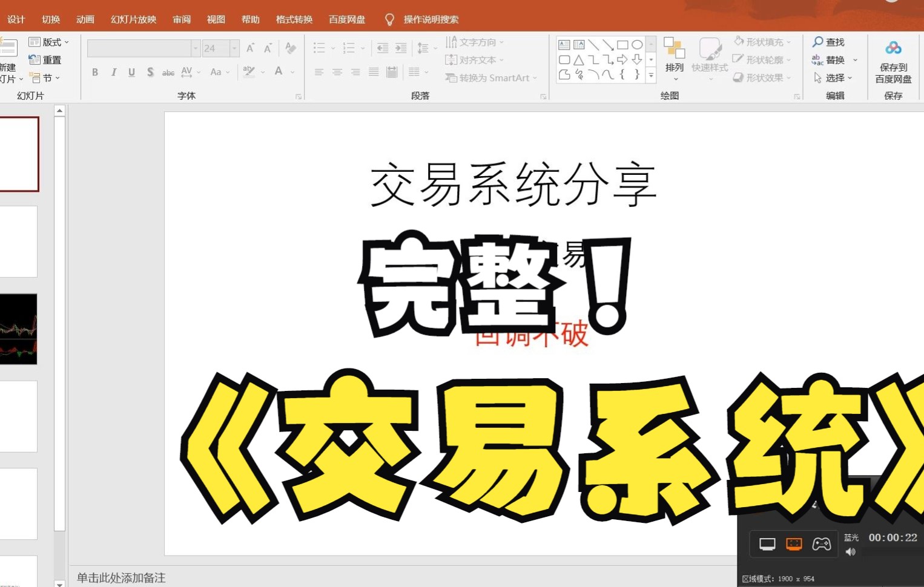Select the Oval shape
This screenshot has width=924, height=587.
[x=637, y=45]
